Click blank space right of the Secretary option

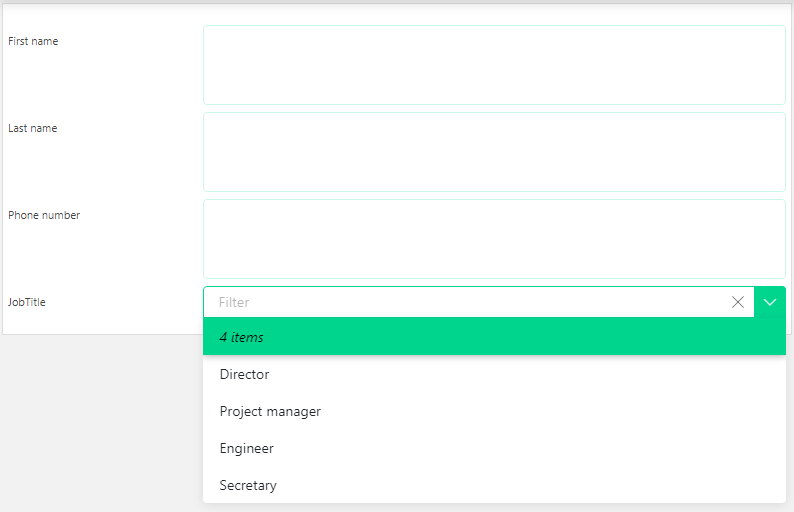coord(532,485)
